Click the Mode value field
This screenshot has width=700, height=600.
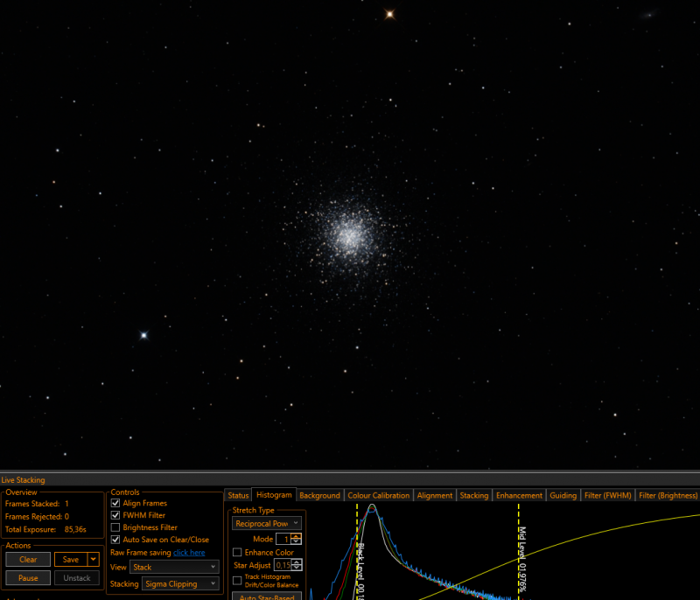click(283, 539)
